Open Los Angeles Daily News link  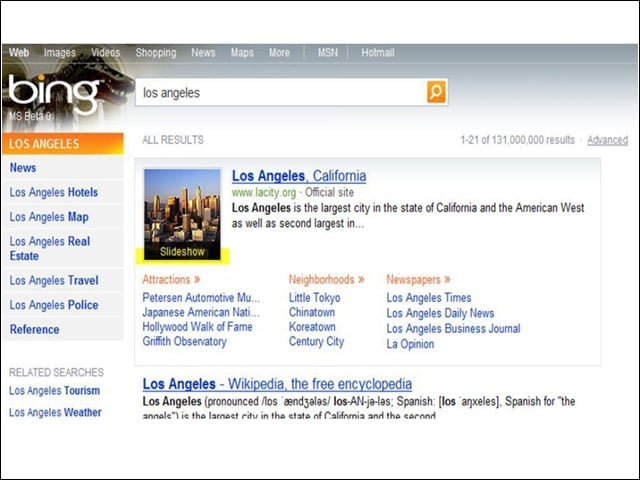pyautogui.click(x=440, y=313)
